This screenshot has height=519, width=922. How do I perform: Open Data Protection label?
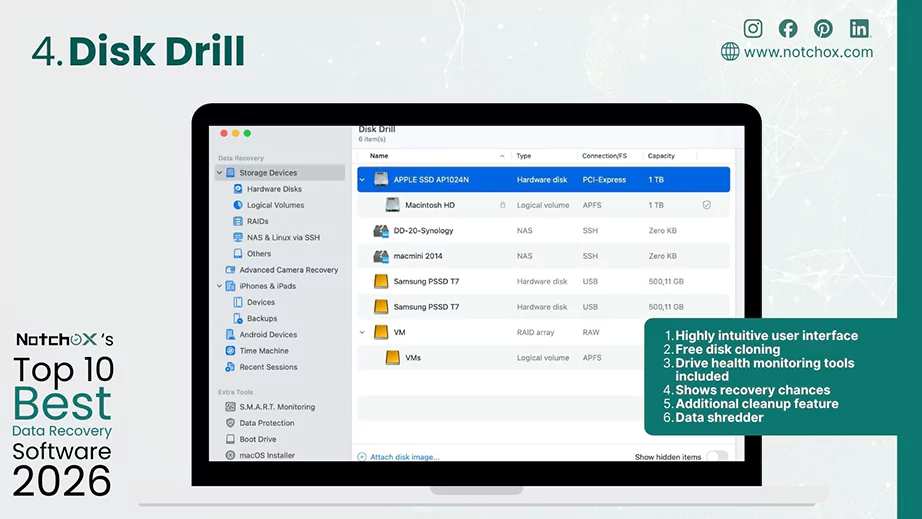(x=267, y=423)
